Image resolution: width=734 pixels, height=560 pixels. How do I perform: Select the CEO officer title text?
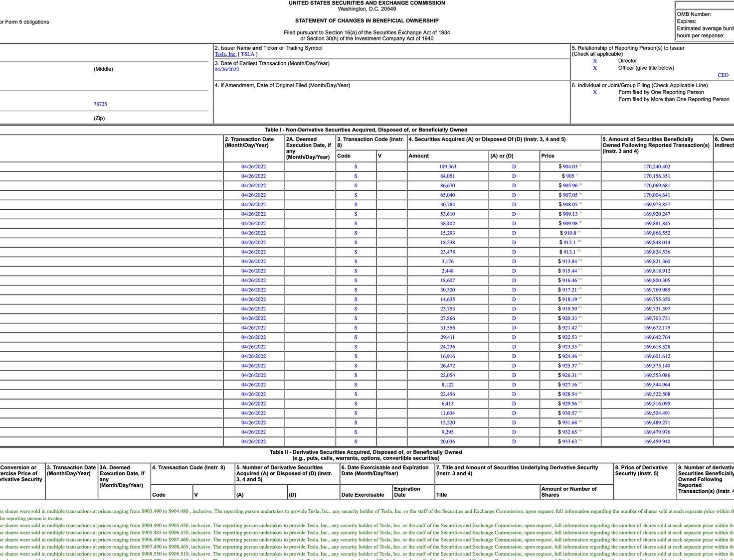pyautogui.click(x=723, y=75)
